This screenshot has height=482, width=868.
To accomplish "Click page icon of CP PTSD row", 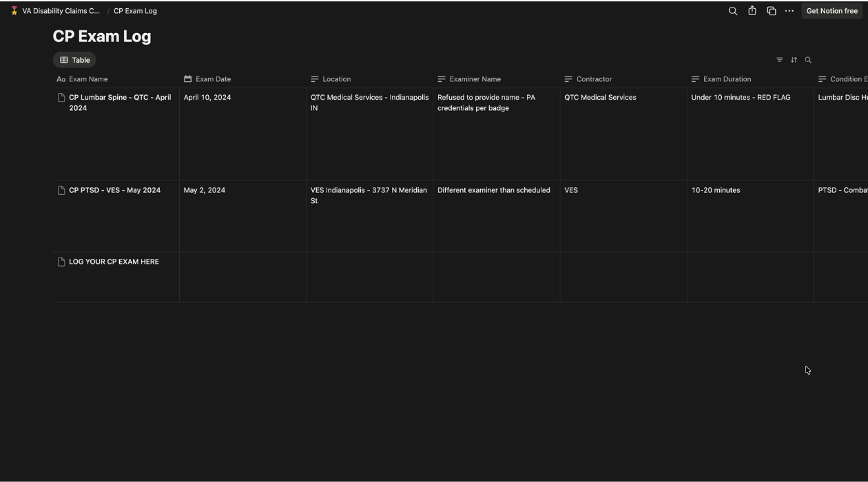I will [61, 190].
